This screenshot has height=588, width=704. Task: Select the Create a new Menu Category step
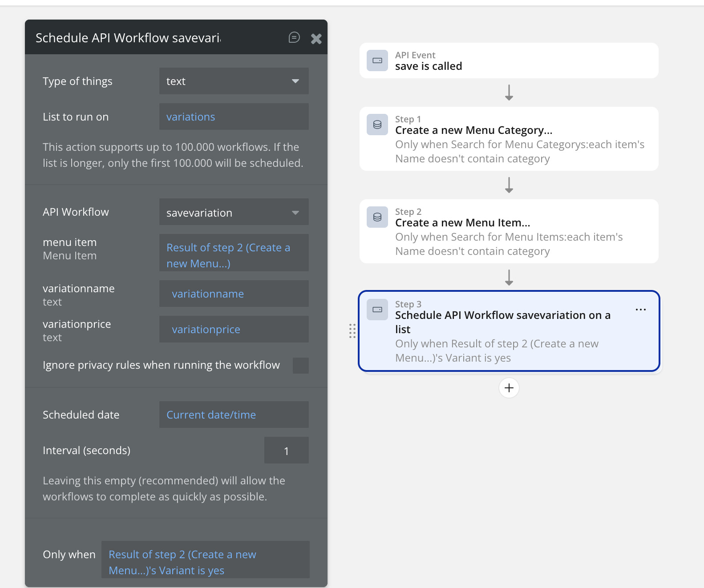point(509,139)
